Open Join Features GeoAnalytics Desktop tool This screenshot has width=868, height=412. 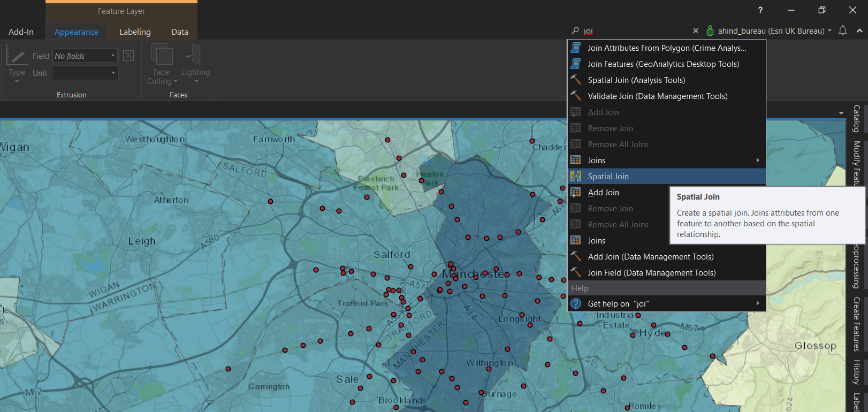click(666, 64)
